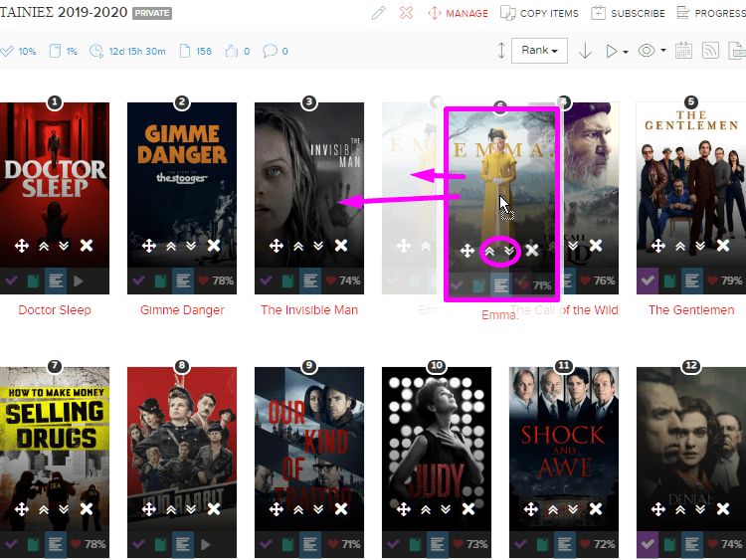Click drag-move handle on Gimme Danger
Image resolution: width=746 pixels, height=560 pixels.
149,246
